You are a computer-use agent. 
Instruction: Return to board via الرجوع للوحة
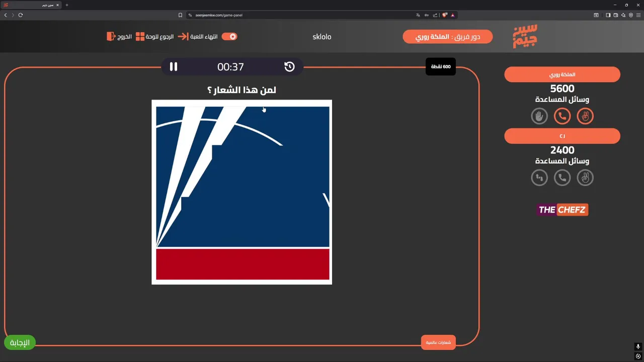click(154, 37)
